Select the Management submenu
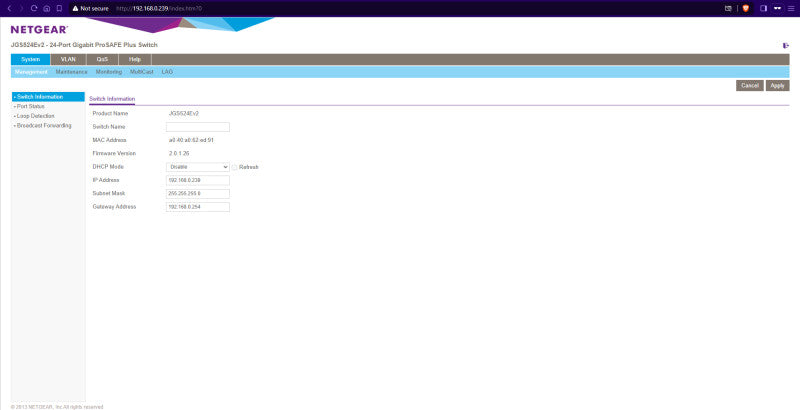The width and height of the screenshot is (800, 410). click(31, 72)
